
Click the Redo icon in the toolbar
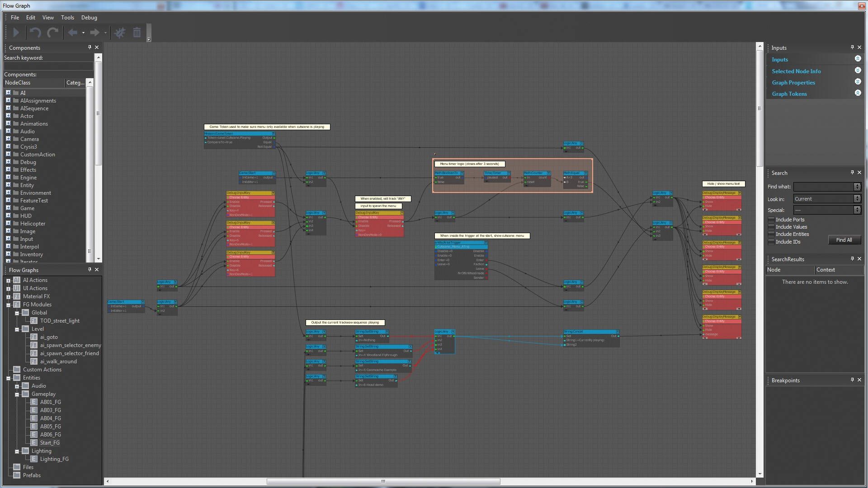pos(53,32)
